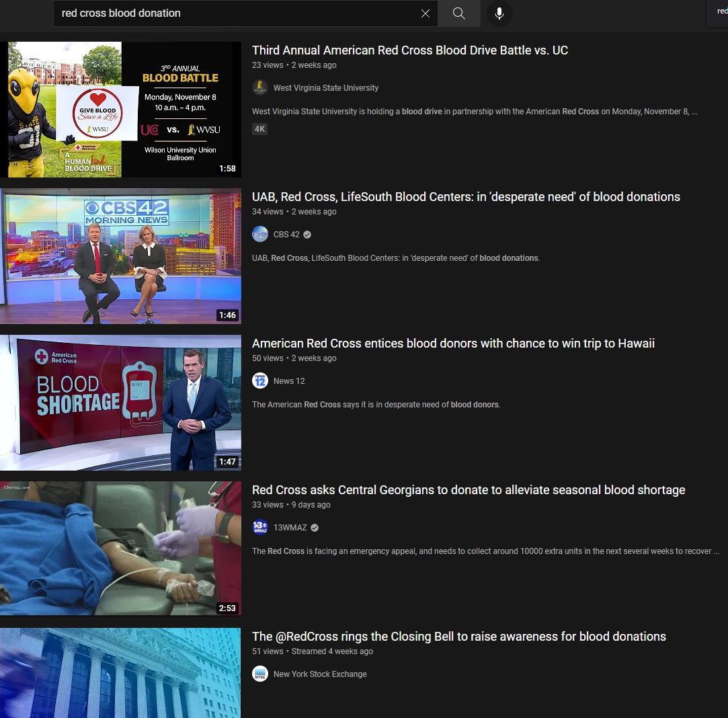Click description 'The Red Cross is facing an emergency appeal'
Viewport: 728px width, 718px height.
[x=485, y=551]
